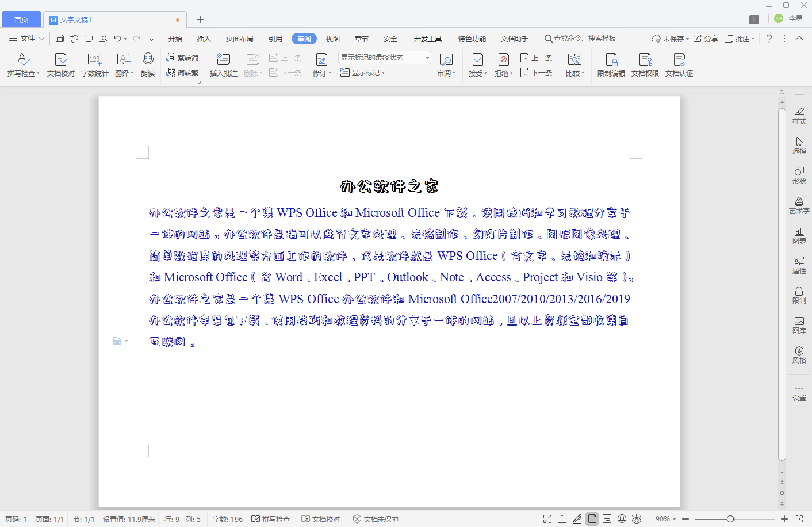Open the 90% zoom level dropdown
Image resolution: width=812 pixels, height=527 pixels.
coord(666,519)
